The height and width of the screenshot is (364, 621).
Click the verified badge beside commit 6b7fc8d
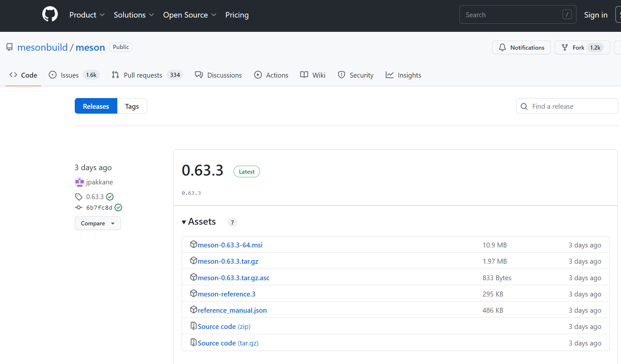point(119,207)
